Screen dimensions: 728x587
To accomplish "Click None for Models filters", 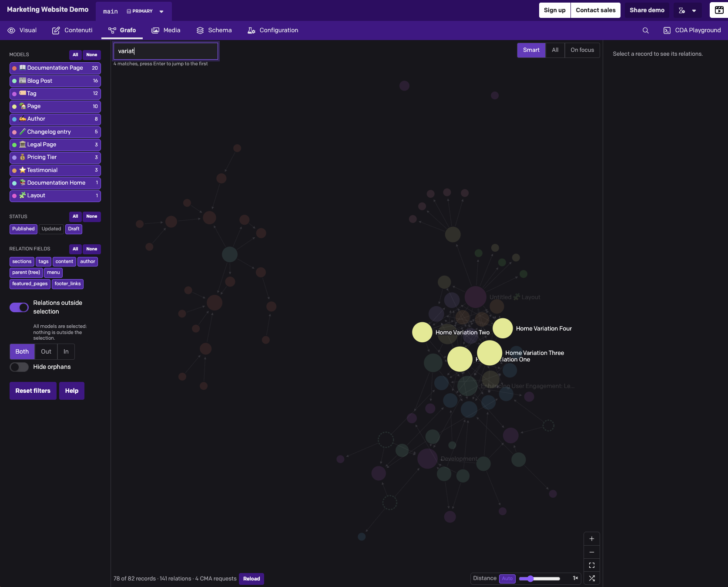I will (92, 55).
